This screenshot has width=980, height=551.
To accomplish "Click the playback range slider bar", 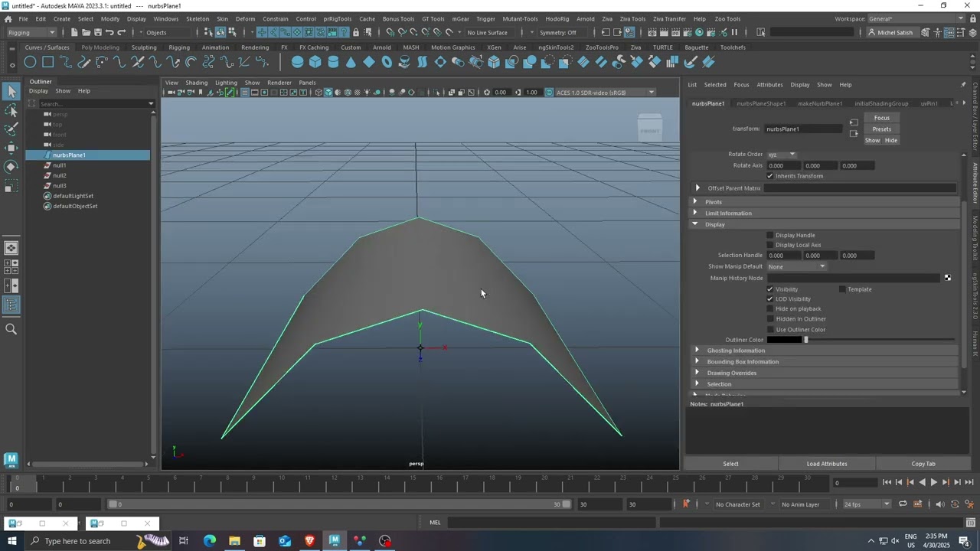I will click(339, 504).
